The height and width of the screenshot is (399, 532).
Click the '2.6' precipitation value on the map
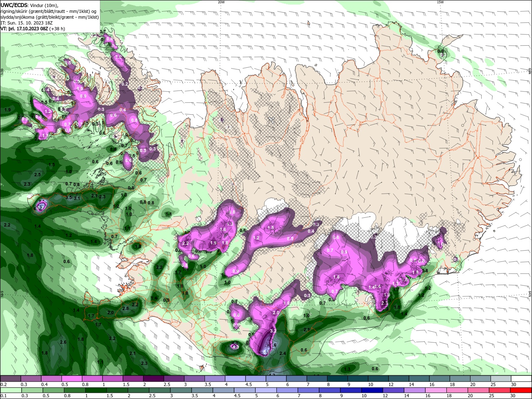63,342
